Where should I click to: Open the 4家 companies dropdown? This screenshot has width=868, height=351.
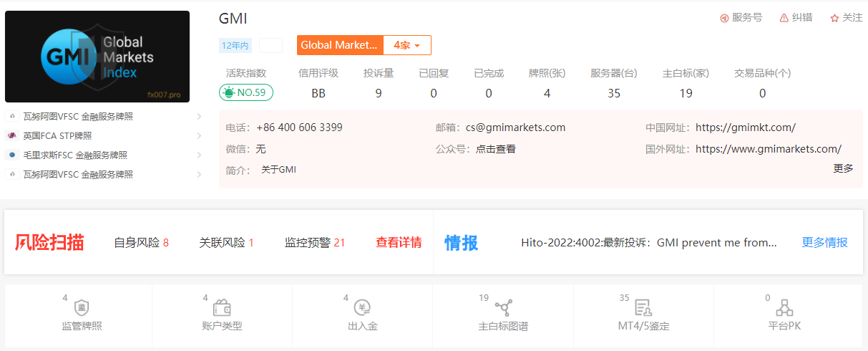(x=407, y=45)
